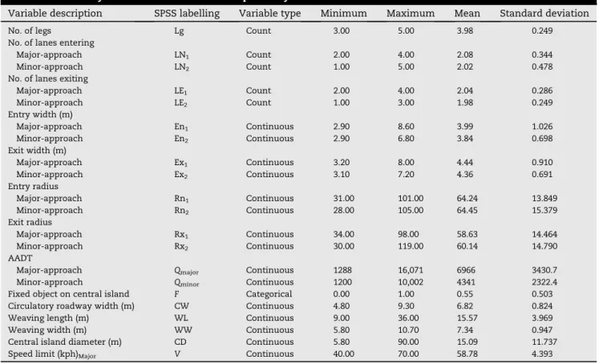Click the Weaving length (m) label

(x=48, y=318)
